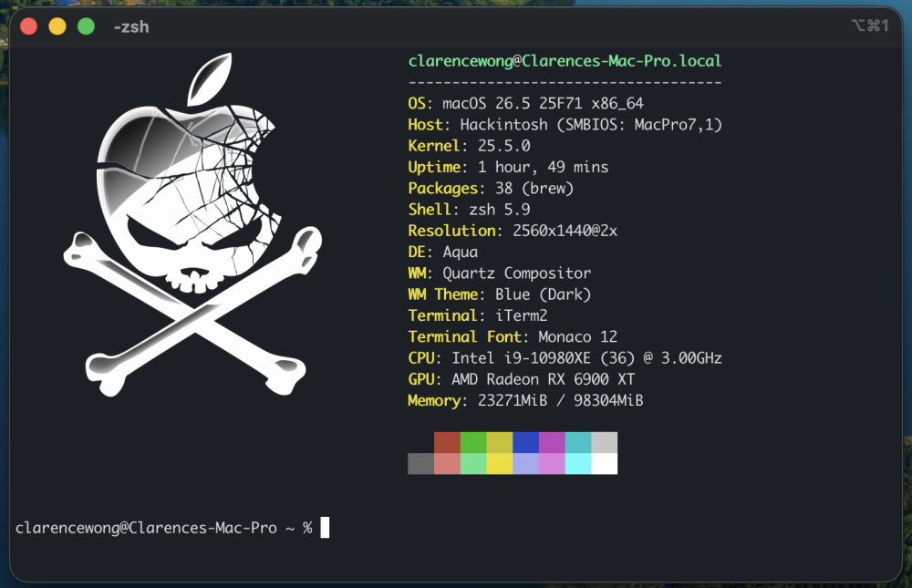The width and height of the screenshot is (912, 588).
Task: Click the purple magenta color block
Action: pyautogui.click(x=552, y=443)
